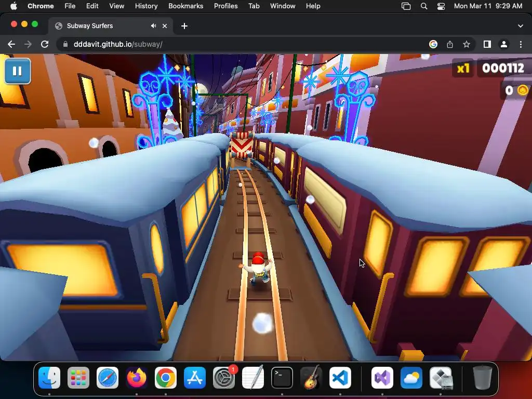Open Visual Studio Code from the Dock
Viewport: 532px width, 399px height.
[340, 378]
